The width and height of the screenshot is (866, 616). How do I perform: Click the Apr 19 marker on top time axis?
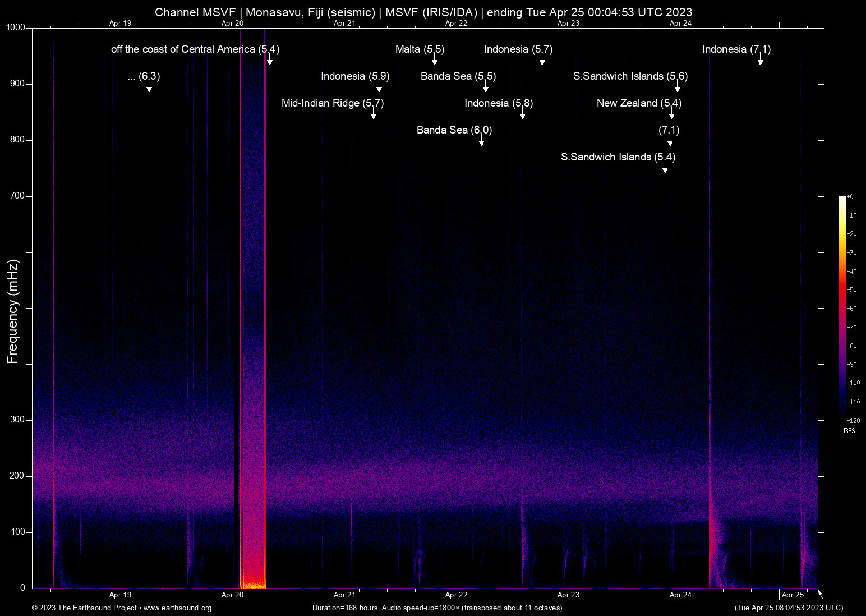[120, 23]
